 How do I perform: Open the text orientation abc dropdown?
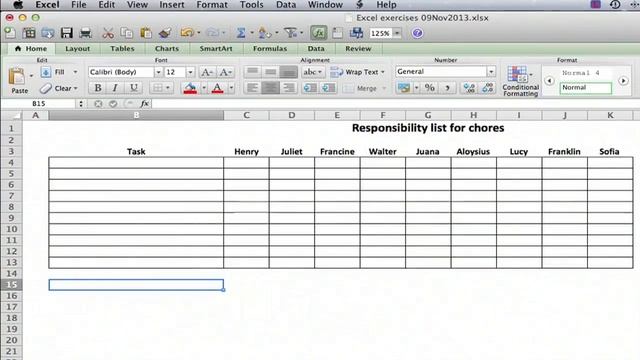coord(313,72)
